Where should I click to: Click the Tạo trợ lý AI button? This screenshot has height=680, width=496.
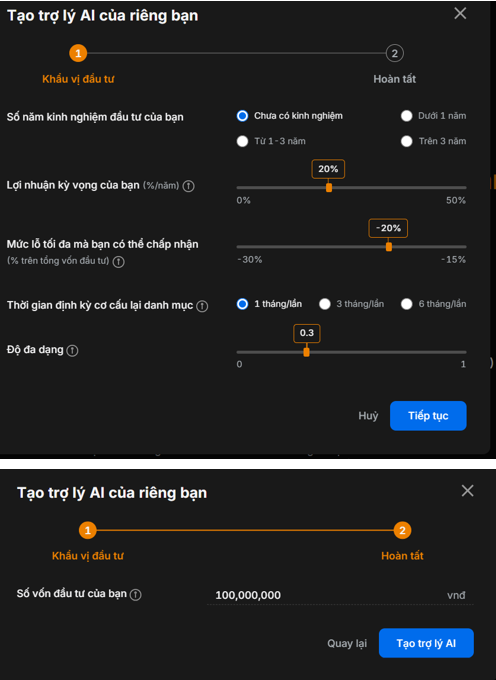point(426,643)
